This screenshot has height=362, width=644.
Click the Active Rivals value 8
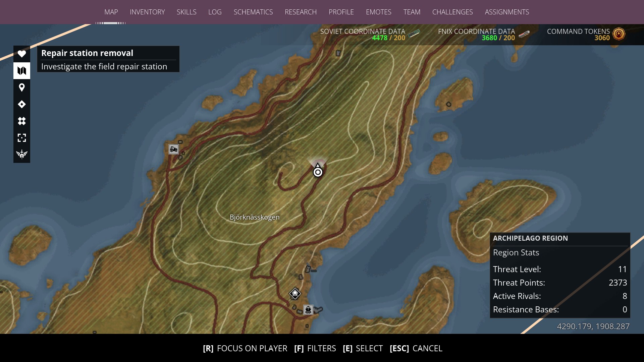coord(625,296)
